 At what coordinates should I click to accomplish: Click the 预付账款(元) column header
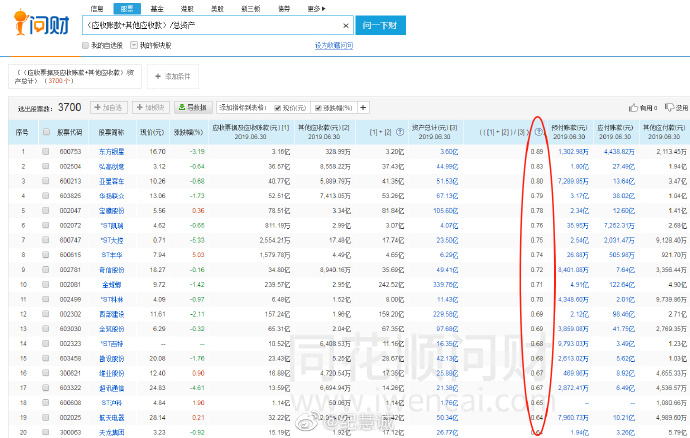(x=569, y=132)
